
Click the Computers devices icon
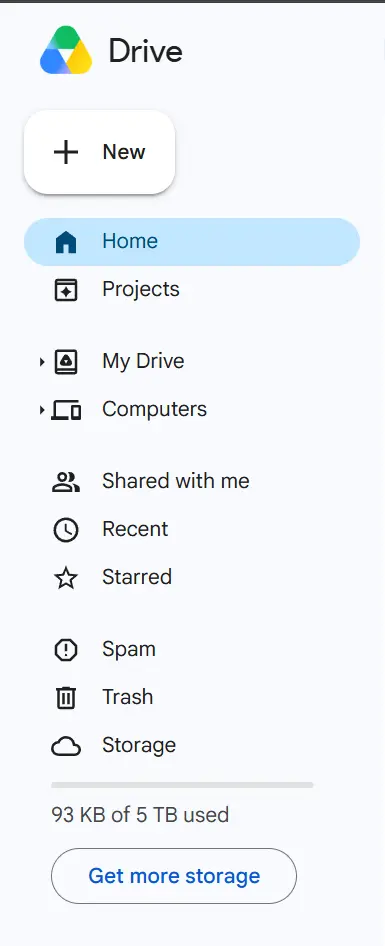coord(66,410)
